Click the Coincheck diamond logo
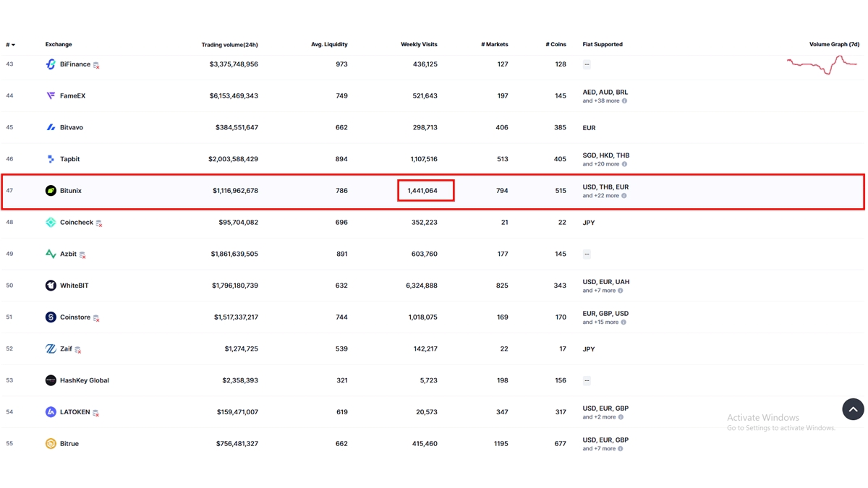Image resolution: width=868 pixels, height=488 pixels. tap(51, 223)
